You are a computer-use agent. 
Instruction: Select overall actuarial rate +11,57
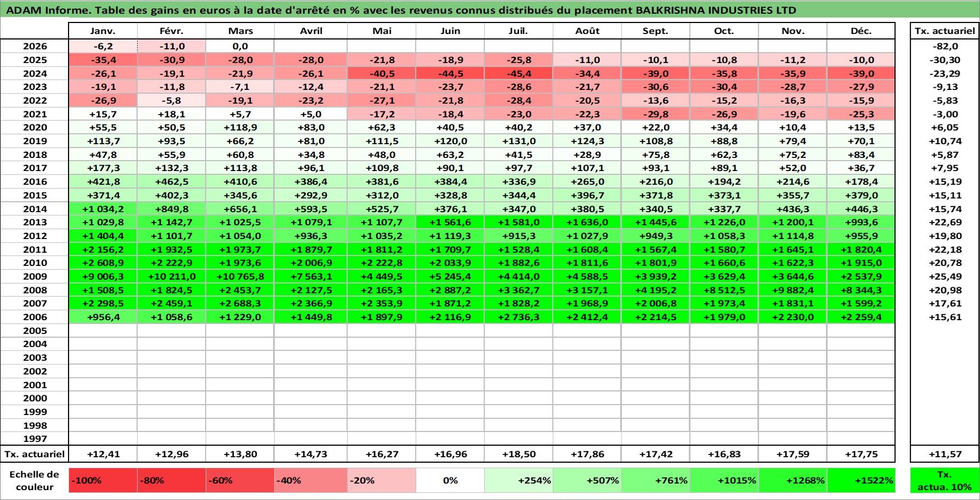pyautogui.click(x=945, y=454)
